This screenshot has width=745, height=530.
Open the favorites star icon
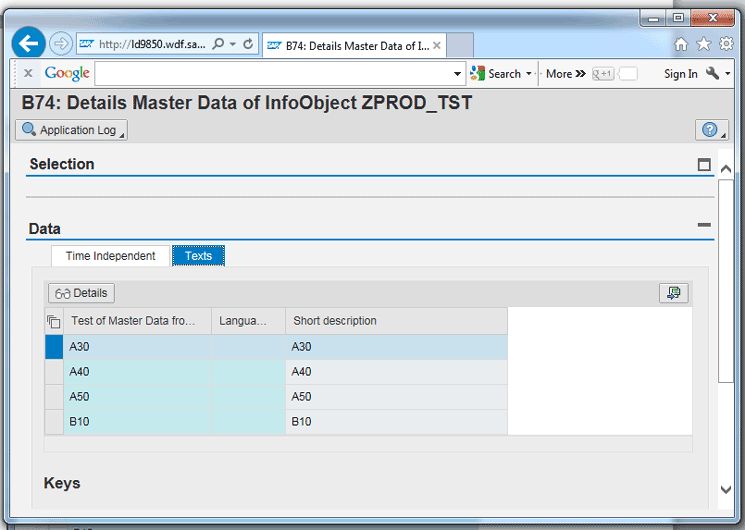point(703,45)
